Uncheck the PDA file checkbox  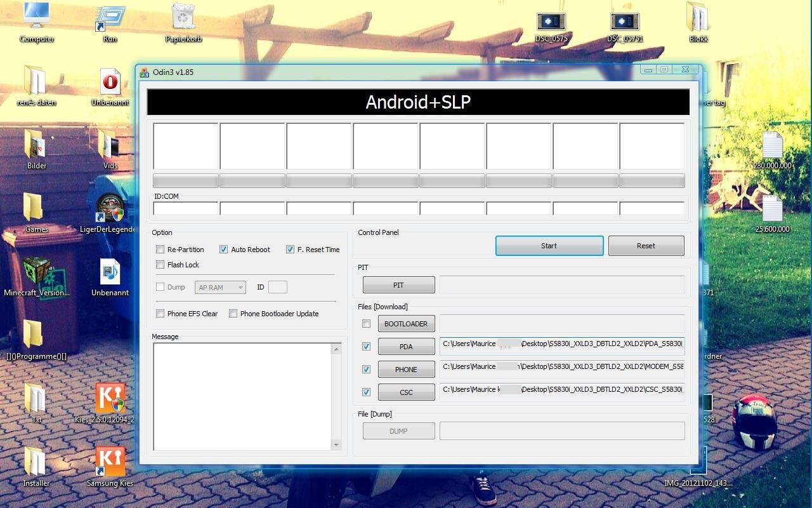tap(366, 347)
